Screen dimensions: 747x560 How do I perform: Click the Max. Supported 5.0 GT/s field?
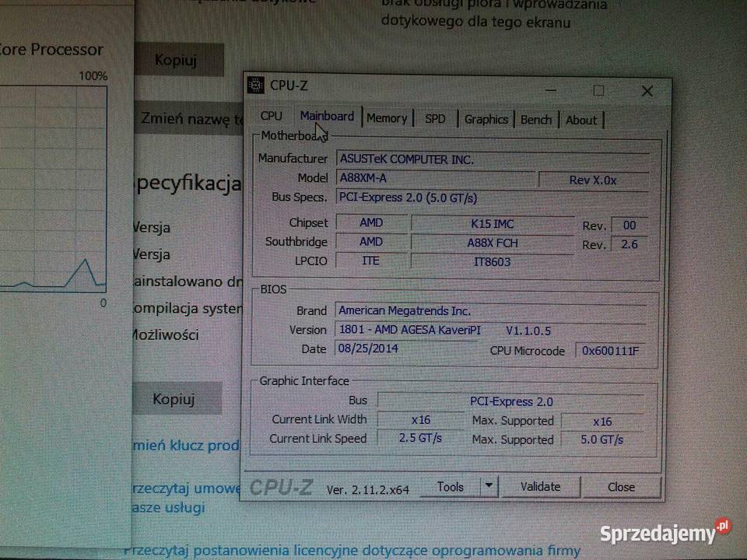click(x=601, y=439)
